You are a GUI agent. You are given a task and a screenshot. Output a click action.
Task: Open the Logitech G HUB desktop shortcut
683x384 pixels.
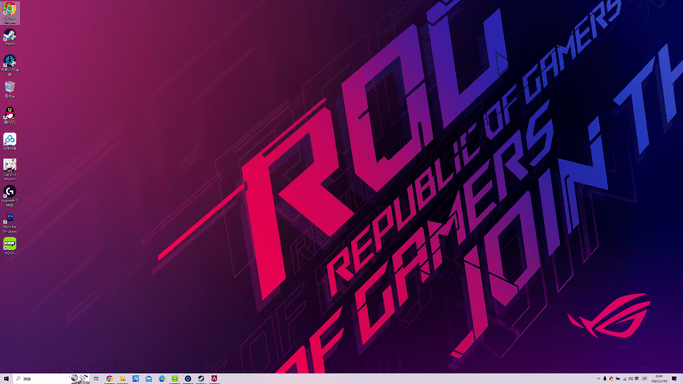coord(10,195)
